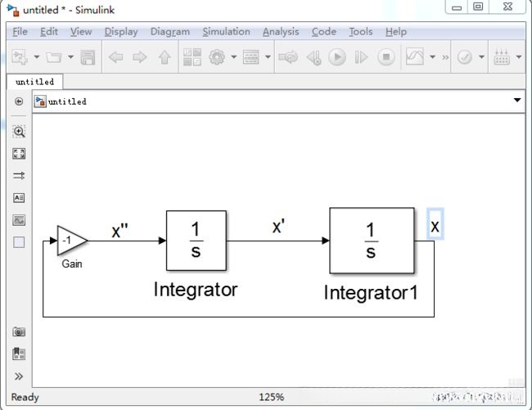Click the Forward navigation arrow

point(140,57)
